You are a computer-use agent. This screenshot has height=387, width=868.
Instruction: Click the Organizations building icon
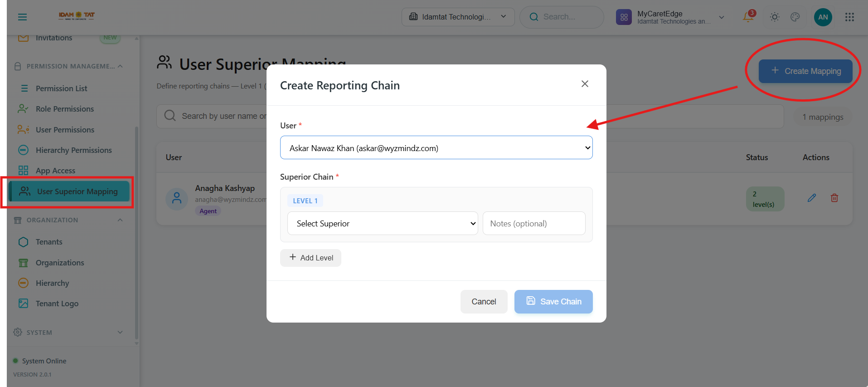23,263
